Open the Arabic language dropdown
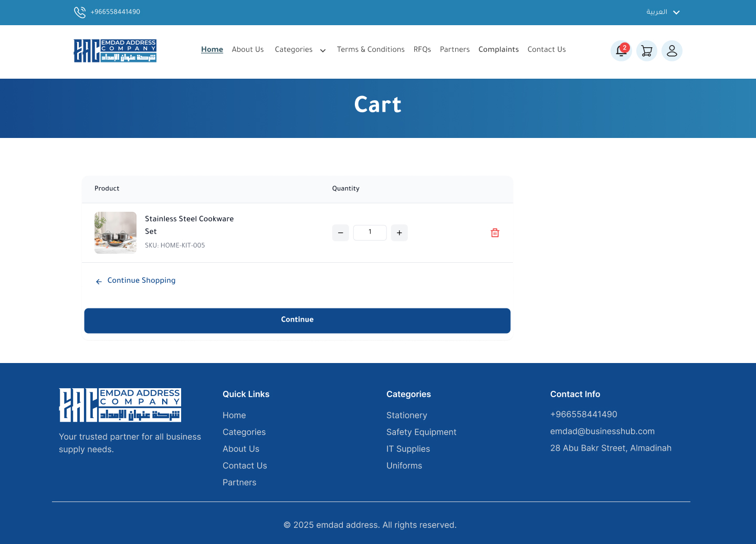756x544 pixels. point(663,12)
